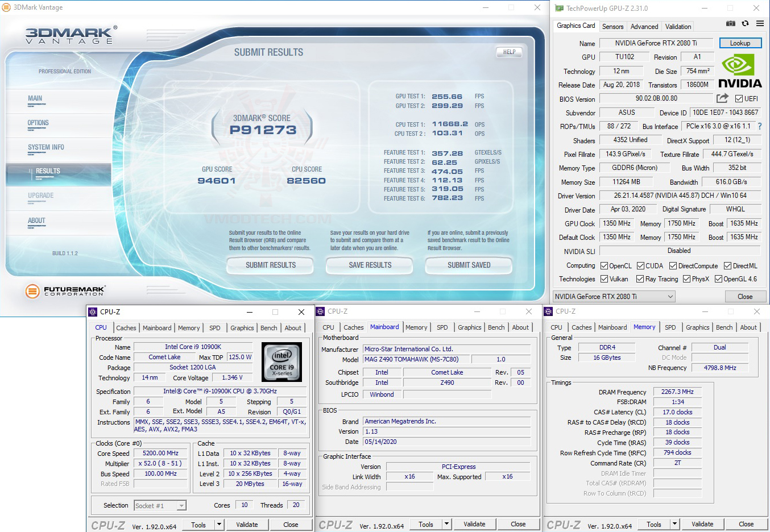Open GPU-Z's hamburger menu icon
Screen dimensions: 770x532
[760, 23]
